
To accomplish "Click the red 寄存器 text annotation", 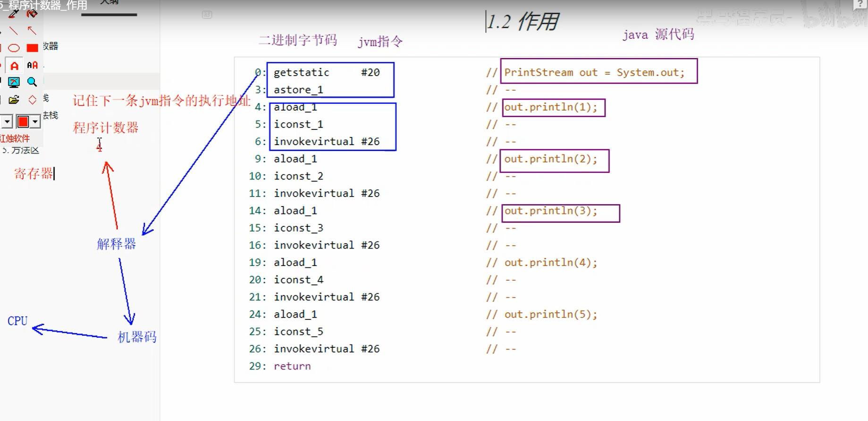I will 34,173.
